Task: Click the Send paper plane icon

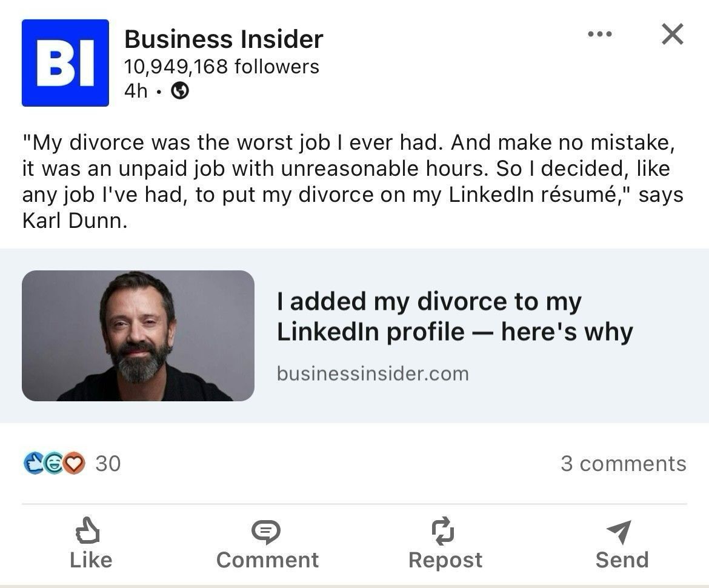Action: pos(621,532)
